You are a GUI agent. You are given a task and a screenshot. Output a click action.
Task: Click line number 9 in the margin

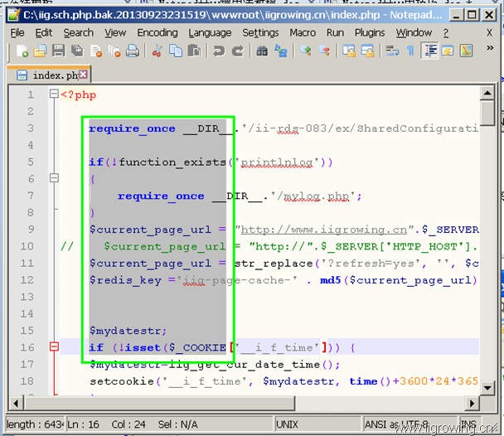(x=31, y=229)
